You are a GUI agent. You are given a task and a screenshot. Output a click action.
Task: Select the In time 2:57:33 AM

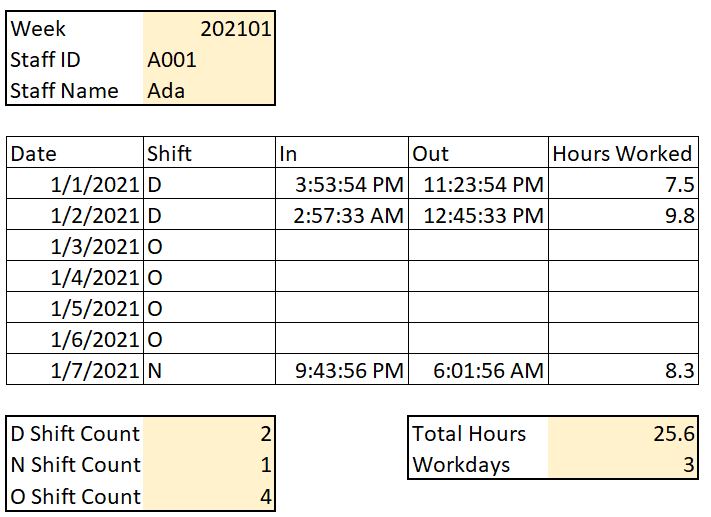[x=341, y=216]
